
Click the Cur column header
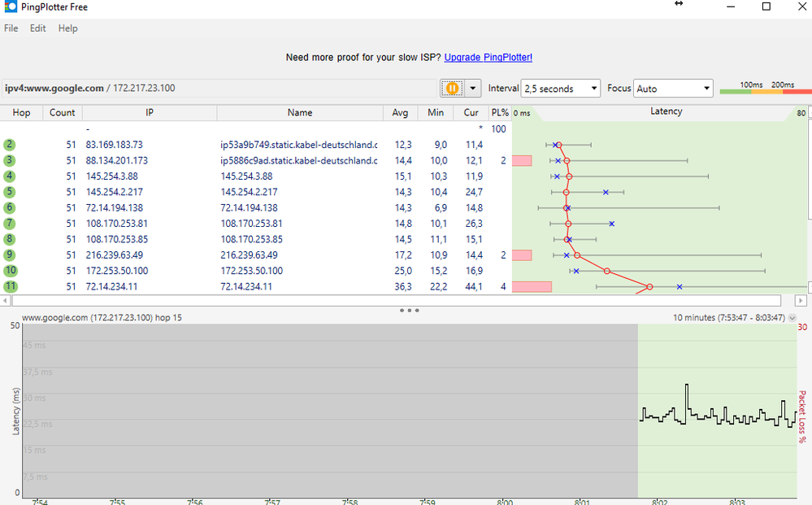[471, 113]
